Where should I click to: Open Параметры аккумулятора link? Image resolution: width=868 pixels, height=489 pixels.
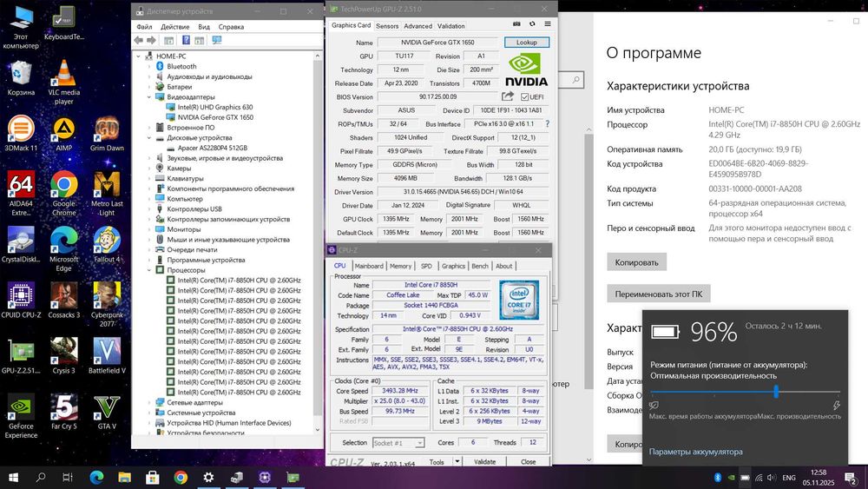[696, 452]
